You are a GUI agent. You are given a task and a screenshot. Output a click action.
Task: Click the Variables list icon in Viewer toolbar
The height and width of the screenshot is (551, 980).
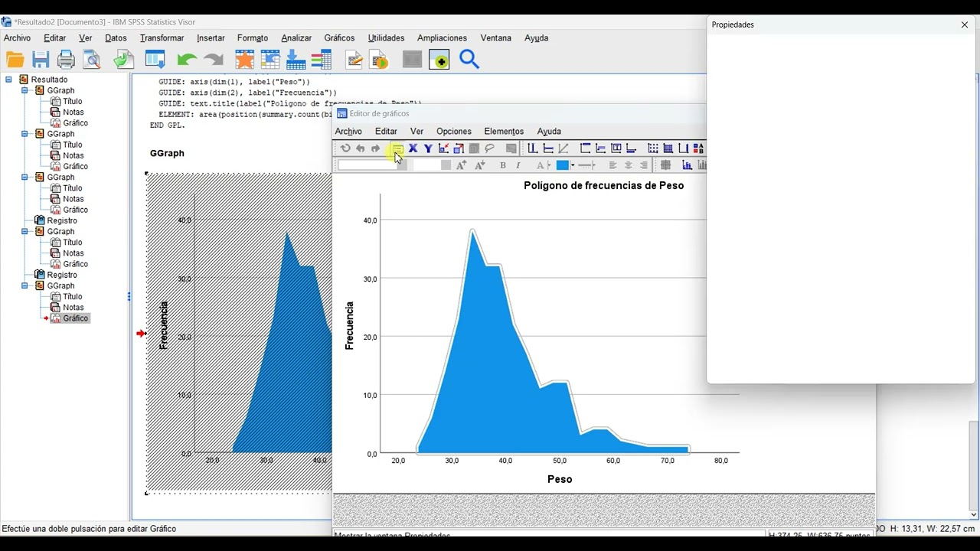point(322,60)
